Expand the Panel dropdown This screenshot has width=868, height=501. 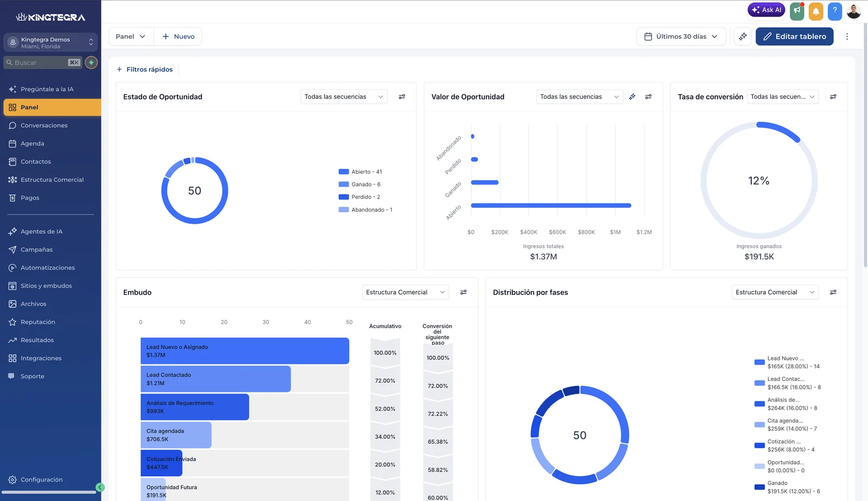tap(131, 36)
